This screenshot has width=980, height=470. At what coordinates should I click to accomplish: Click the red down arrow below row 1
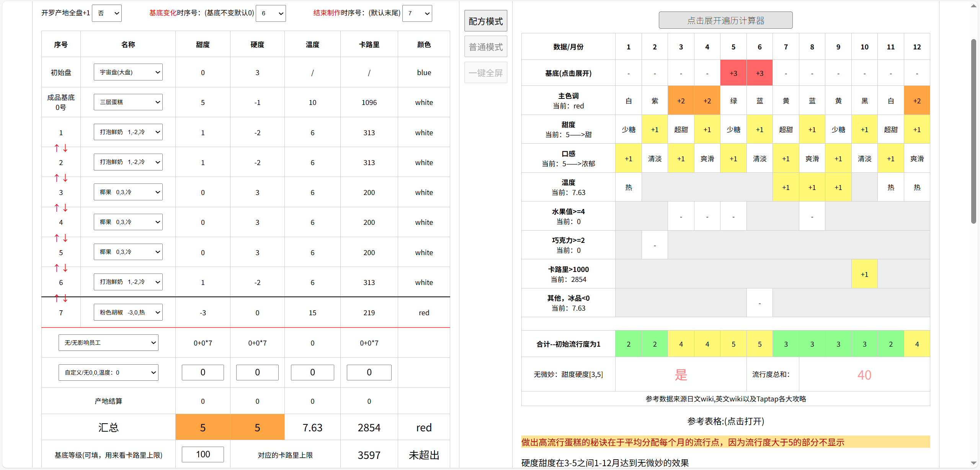65,148
